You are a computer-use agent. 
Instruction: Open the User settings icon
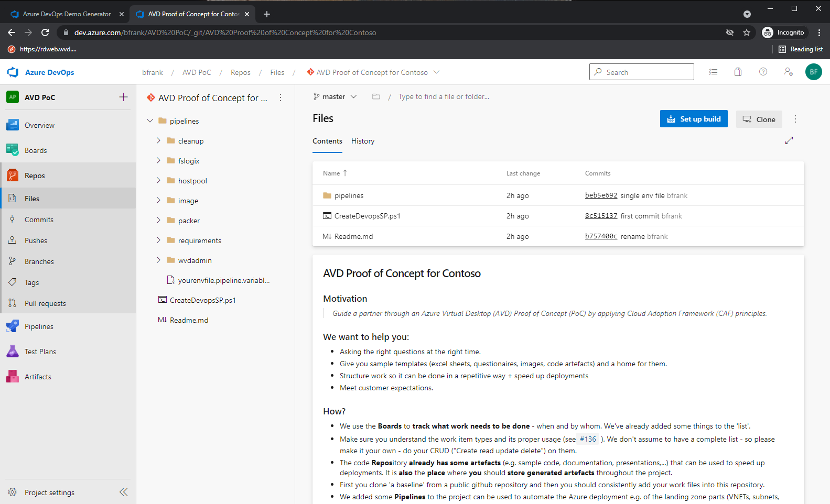point(788,72)
